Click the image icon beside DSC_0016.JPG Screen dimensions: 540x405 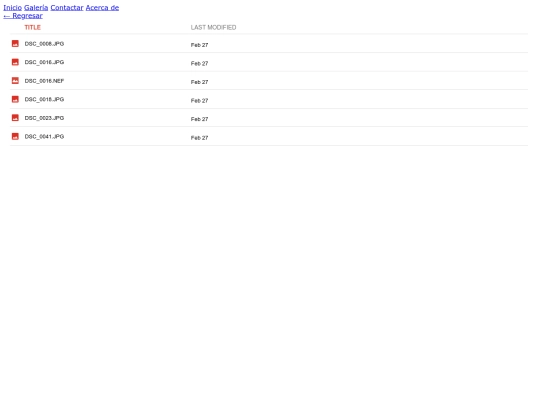15,62
